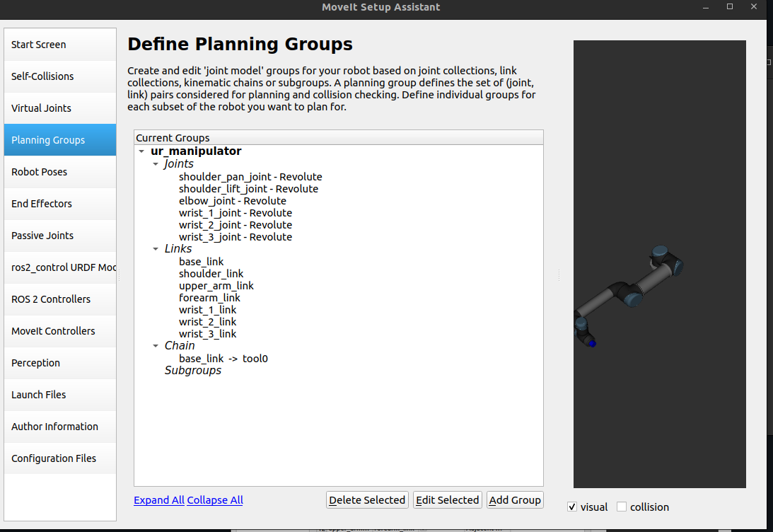The image size is (773, 532).
Task: Maximize the MoveIt Setup Assistant window
Action: coord(730,6)
